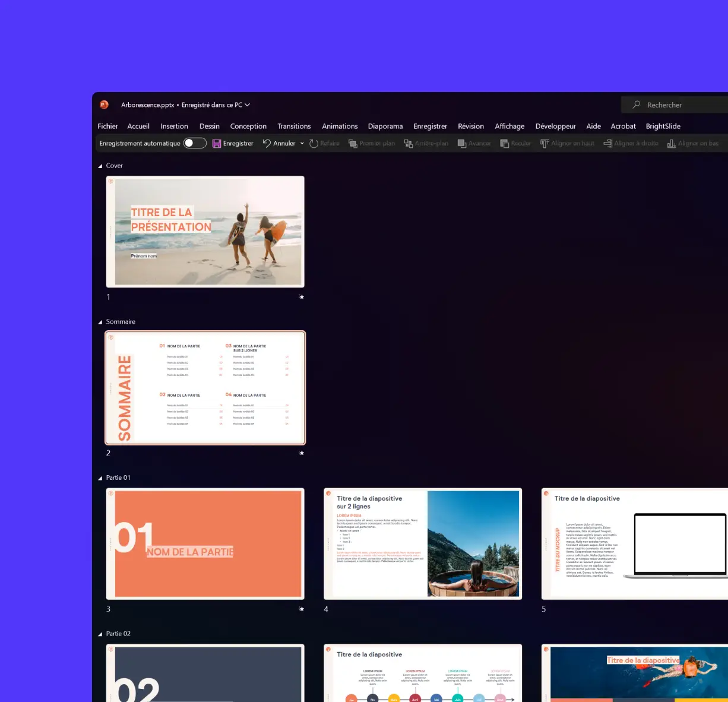Select the dark 02 section slide thumbnail
Viewport: 728px width, 702px height.
(205, 673)
